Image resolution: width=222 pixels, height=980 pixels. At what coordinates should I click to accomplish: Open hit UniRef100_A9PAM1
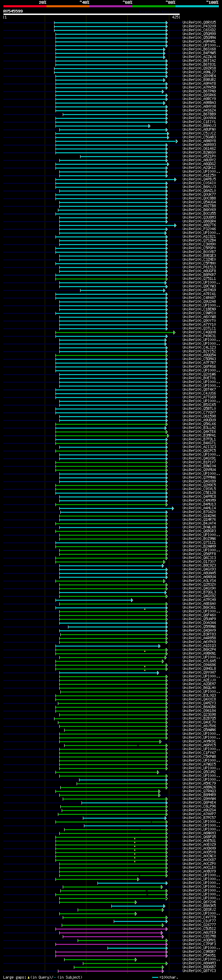point(199,41)
